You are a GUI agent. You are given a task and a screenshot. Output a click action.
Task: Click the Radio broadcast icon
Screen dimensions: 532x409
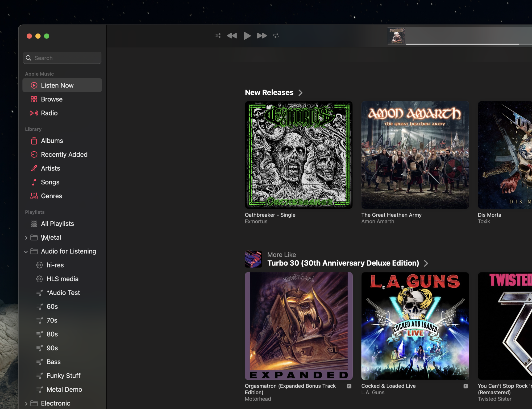tap(34, 113)
